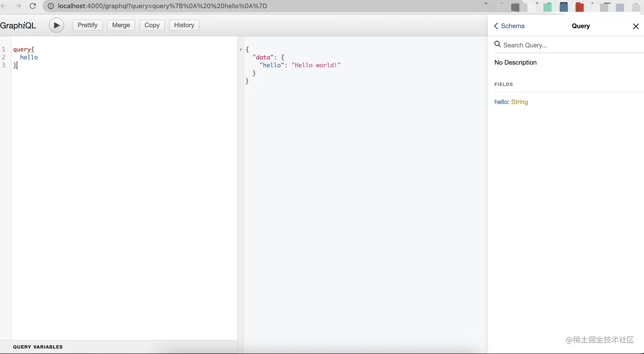Click the magnifier icon beside Search Query
The image size is (644, 354).
497,44
